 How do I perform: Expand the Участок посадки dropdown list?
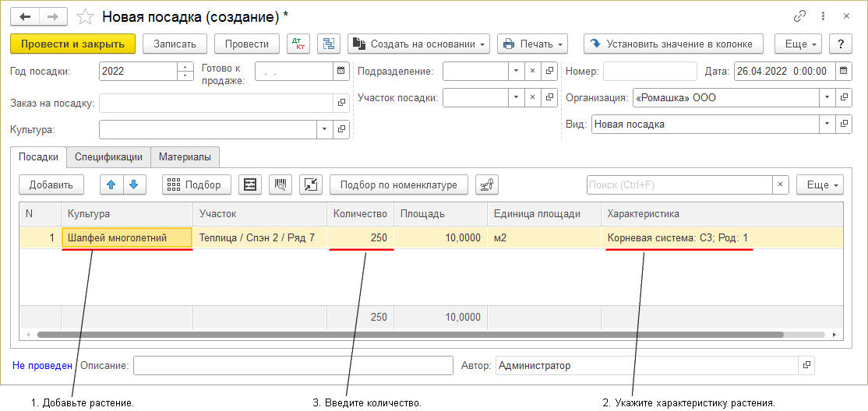pos(516,98)
